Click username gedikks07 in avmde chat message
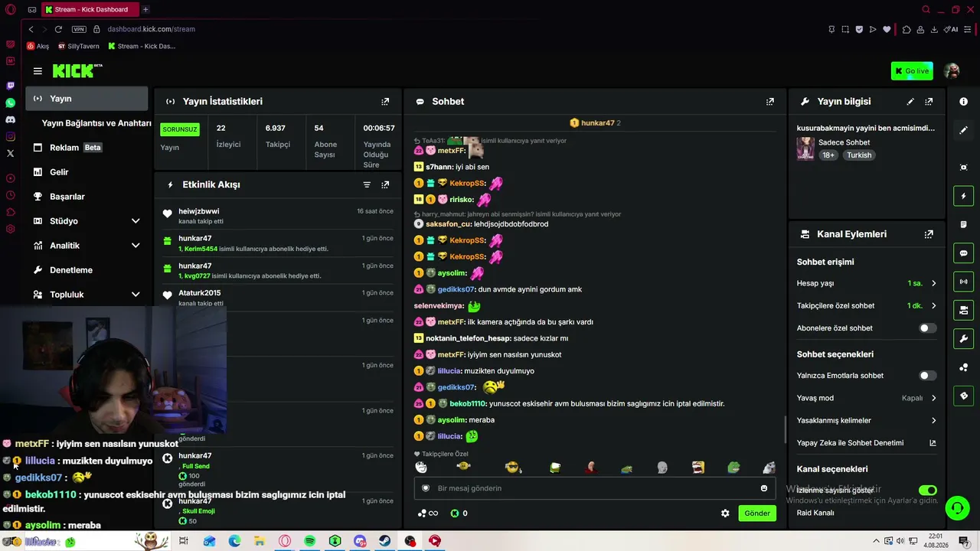 tap(456, 289)
